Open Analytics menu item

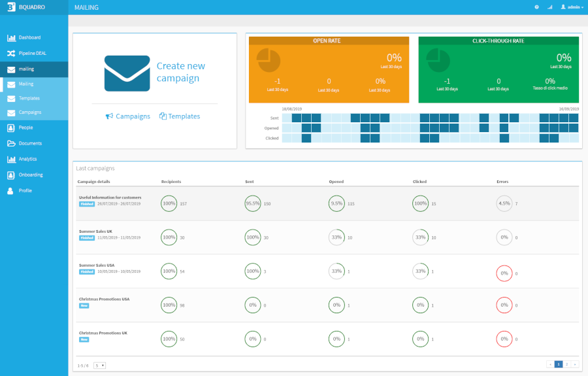pos(27,159)
